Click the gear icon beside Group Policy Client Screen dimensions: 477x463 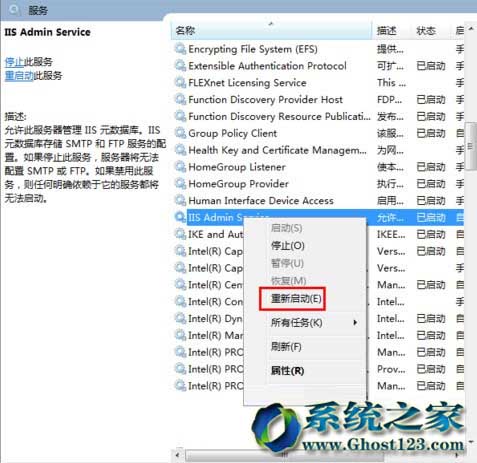point(180,133)
